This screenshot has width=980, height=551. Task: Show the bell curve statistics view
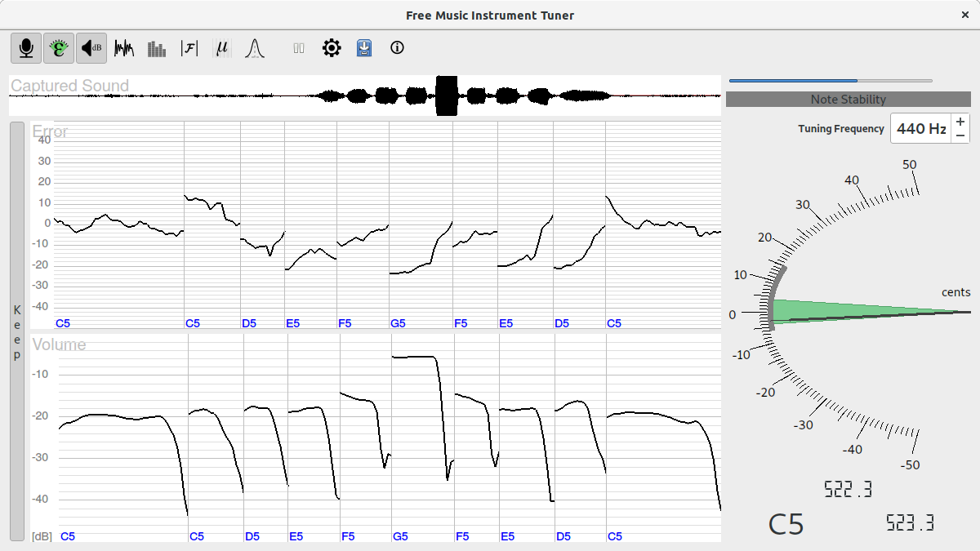tap(254, 48)
